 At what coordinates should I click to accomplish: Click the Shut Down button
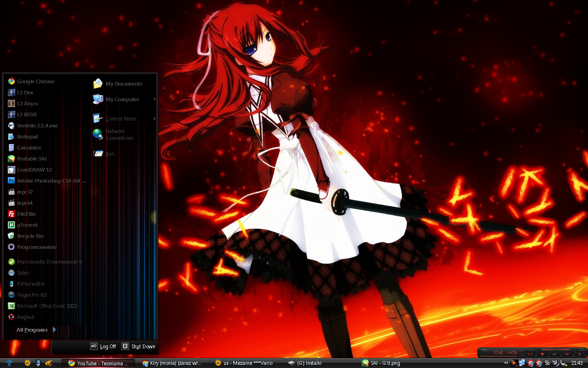tap(138, 346)
